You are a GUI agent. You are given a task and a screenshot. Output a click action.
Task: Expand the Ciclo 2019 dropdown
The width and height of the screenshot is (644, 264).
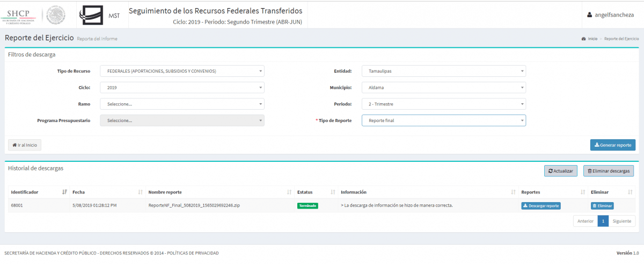(x=182, y=88)
